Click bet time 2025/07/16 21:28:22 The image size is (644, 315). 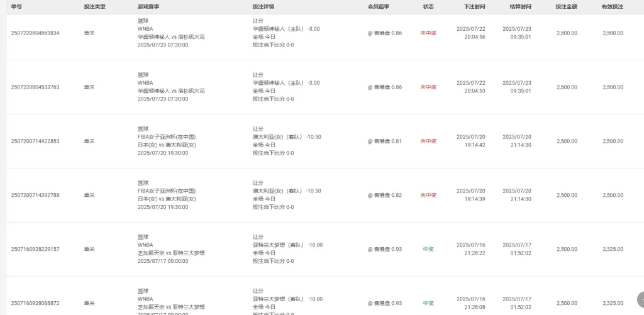coord(471,249)
